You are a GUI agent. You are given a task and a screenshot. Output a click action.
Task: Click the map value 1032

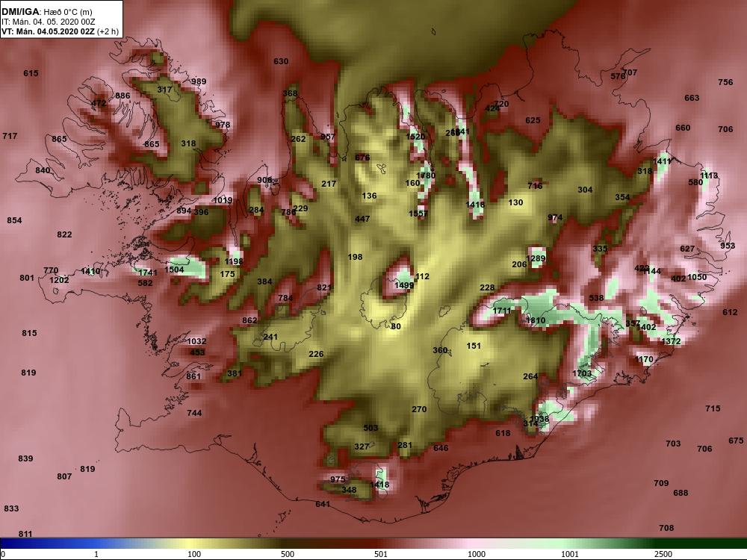(196, 341)
